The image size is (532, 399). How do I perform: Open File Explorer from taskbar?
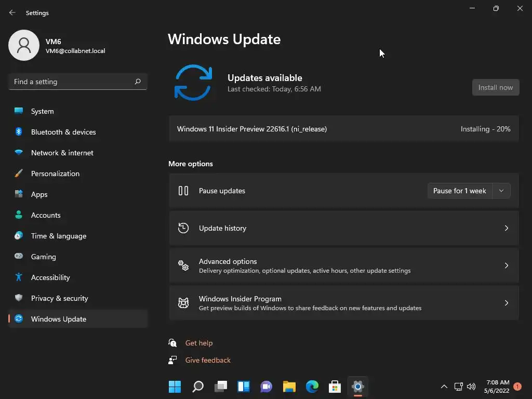pyautogui.click(x=289, y=387)
